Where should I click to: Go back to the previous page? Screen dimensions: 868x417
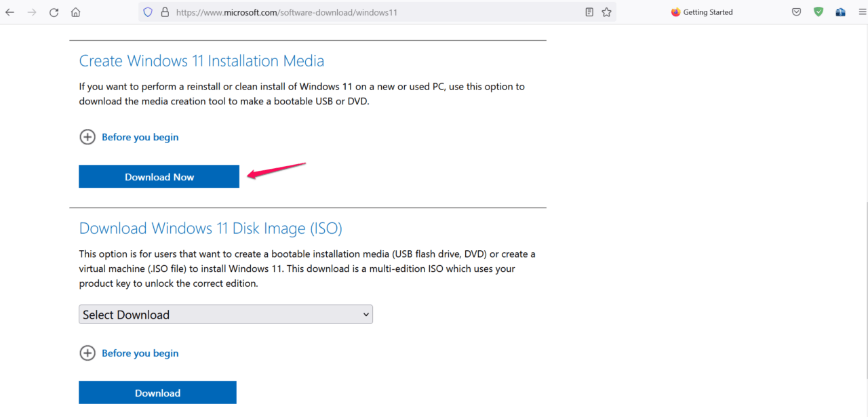9,12
